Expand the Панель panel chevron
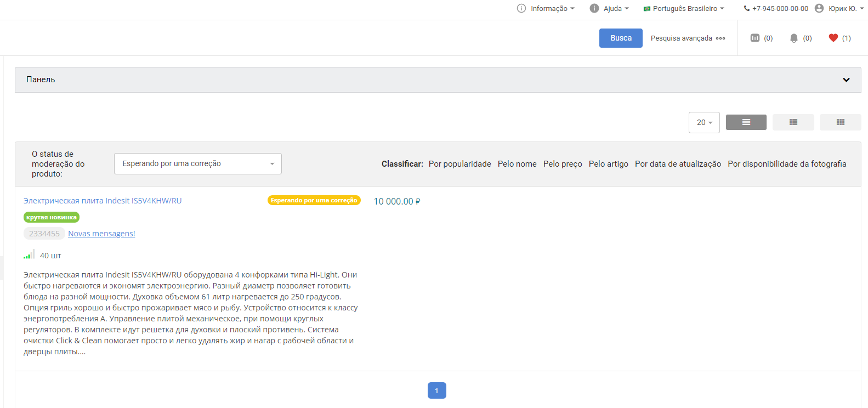868x408 pixels. (x=846, y=80)
